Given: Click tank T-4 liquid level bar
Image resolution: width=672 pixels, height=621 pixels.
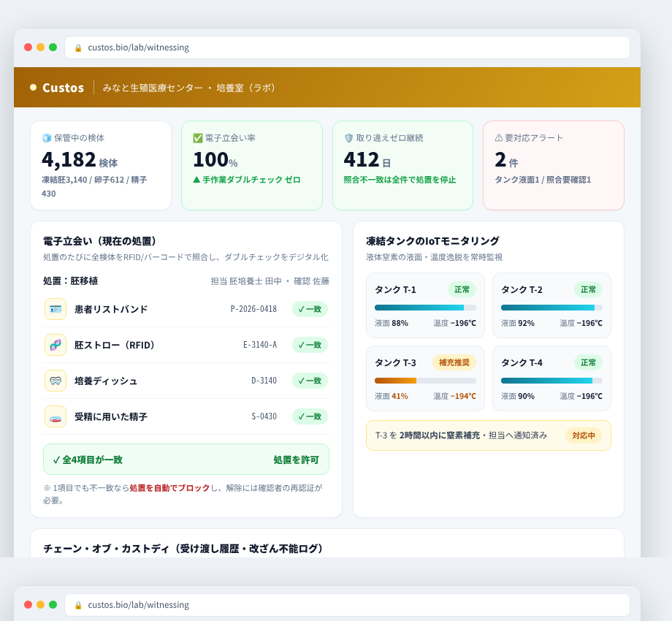Looking at the screenshot, I should coord(551,381).
